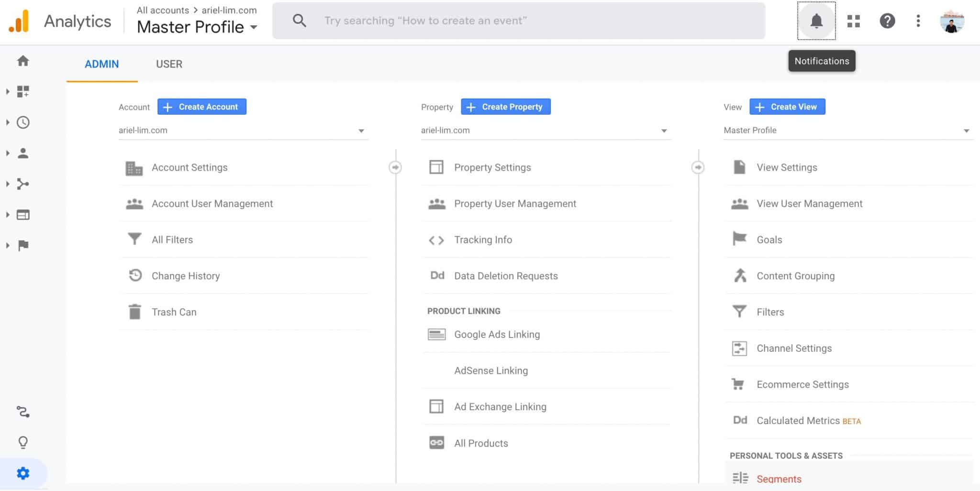Viewport: 980px width, 491px height.
Task: Expand the Customization sidebar section arrow
Action: coord(8,91)
